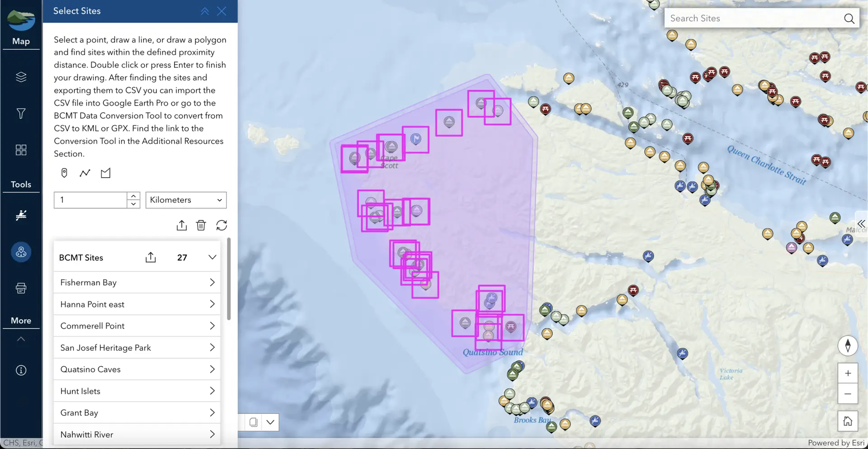868x449 pixels.
Task: Zoom in on the map
Action: pyautogui.click(x=848, y=373)
